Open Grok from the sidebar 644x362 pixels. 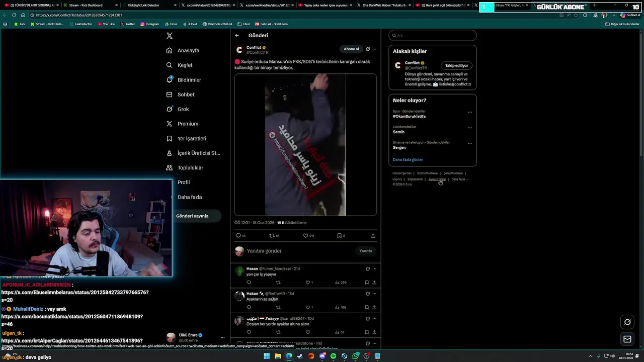tap(178, 109)
